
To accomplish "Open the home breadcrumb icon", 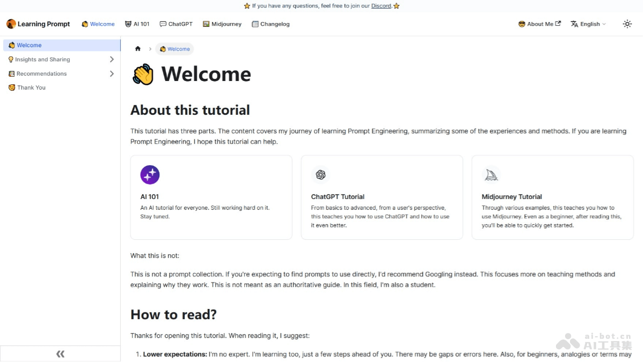I will (x=138, y=49).
